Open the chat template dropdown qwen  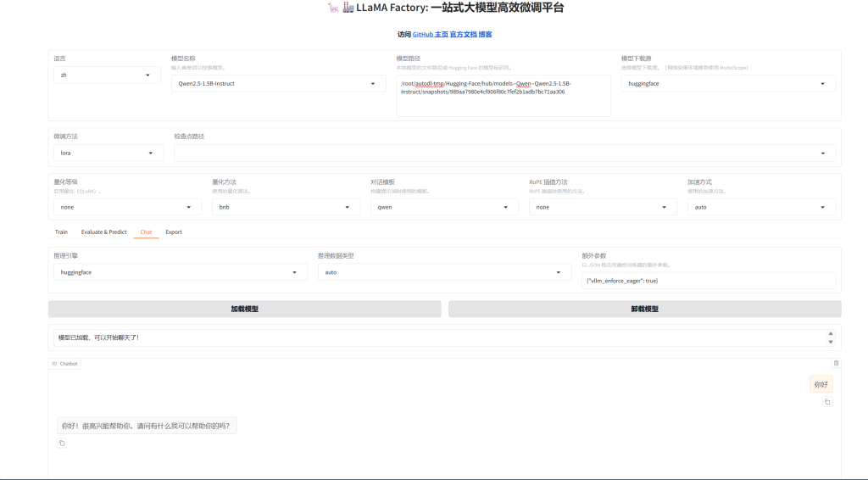click(444, 207)
